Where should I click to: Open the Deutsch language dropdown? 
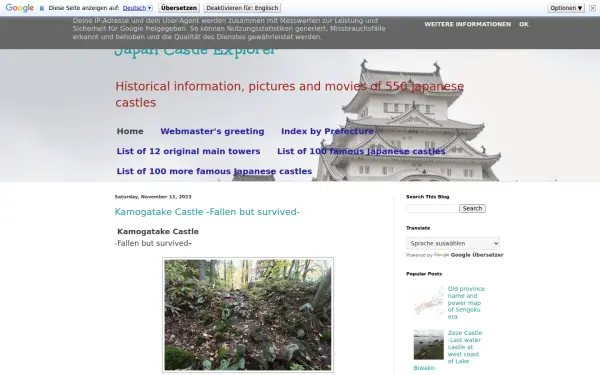pyautogui.click(x=137, y=8)
